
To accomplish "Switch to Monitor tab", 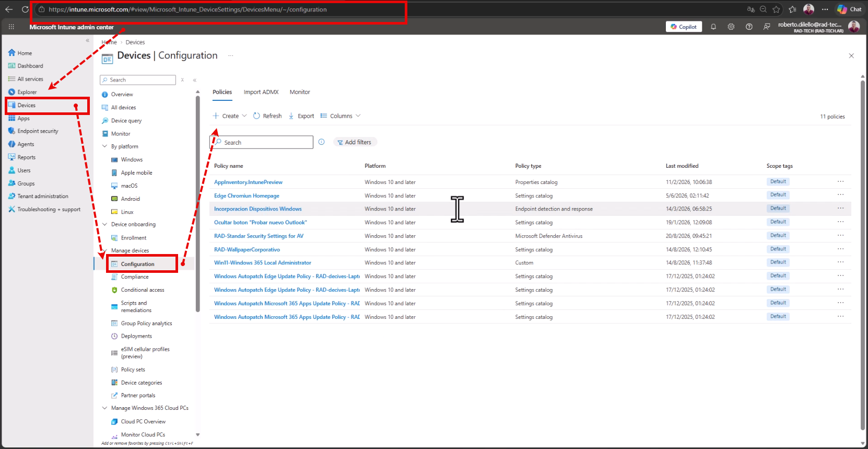I will tap(300, 92).
